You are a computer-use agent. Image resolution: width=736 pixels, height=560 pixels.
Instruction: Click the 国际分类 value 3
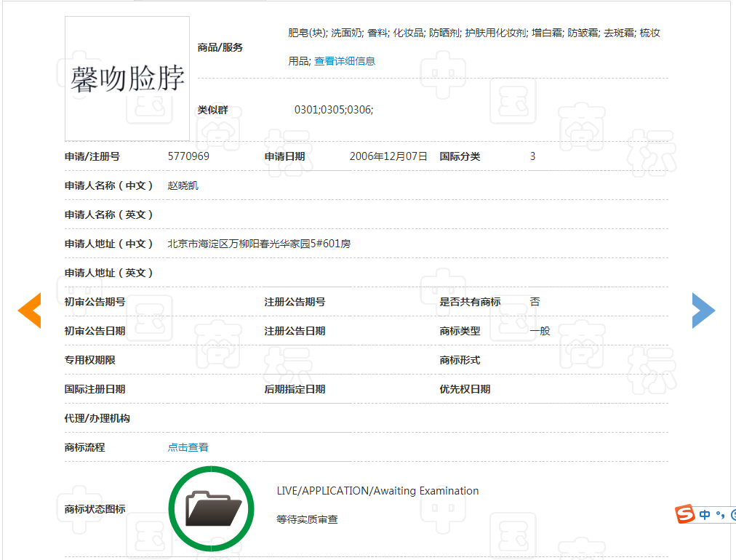[532, 156]
